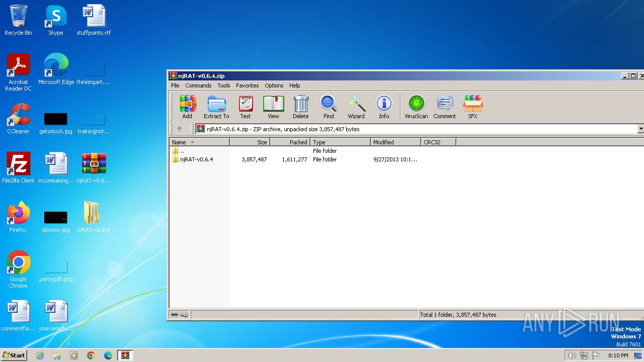The image size is (644, 362).
Task: Sort by Size column header
Action: pos(250,142)
